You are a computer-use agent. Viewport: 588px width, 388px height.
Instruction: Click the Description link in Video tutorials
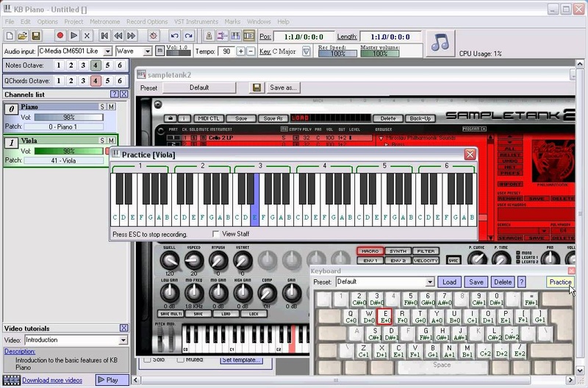tap(20, 352)
